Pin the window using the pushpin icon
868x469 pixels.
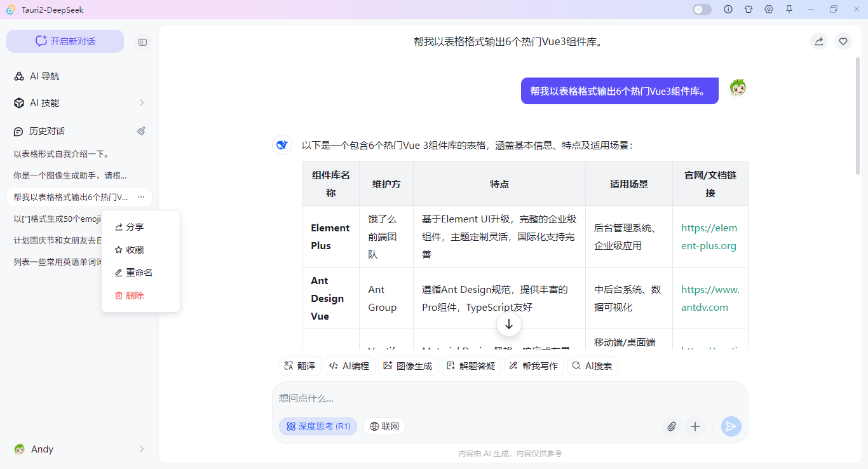pyautogui.click(x=789, y=10)
